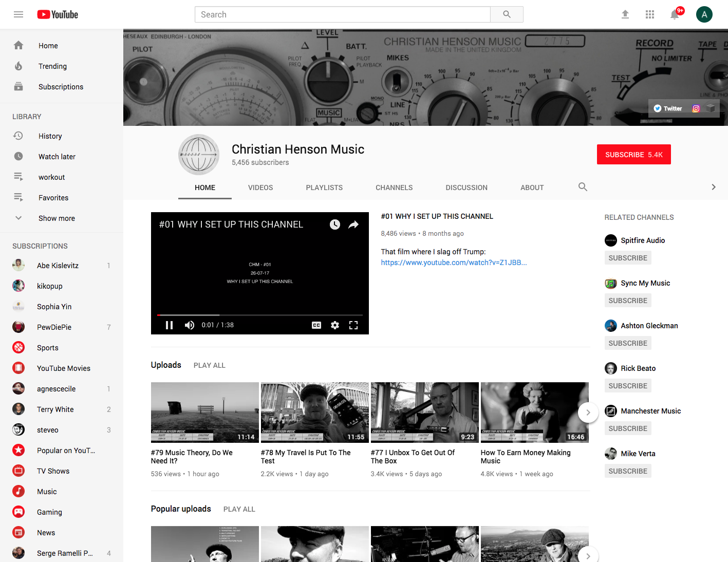Open the upload video icon
Screen dimensions: 728x562
point(625,14)
